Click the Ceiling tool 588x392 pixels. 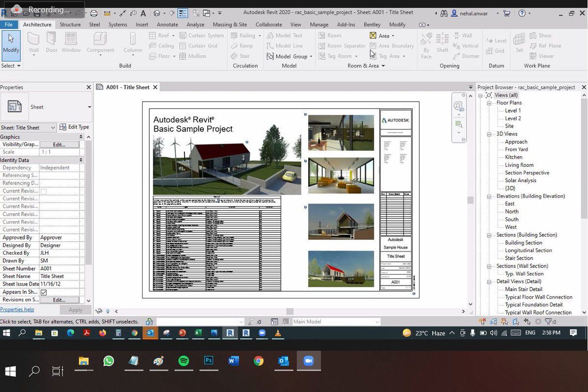161,46
